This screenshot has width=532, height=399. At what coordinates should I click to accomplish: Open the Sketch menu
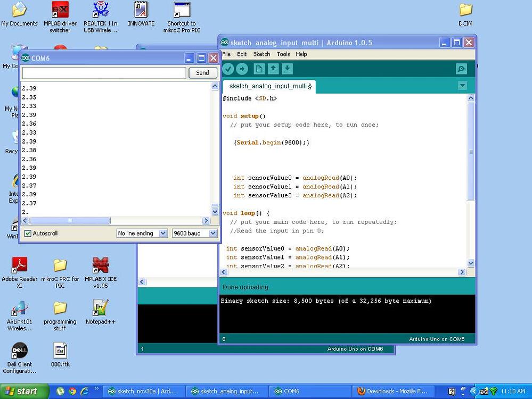click(261, 54)
